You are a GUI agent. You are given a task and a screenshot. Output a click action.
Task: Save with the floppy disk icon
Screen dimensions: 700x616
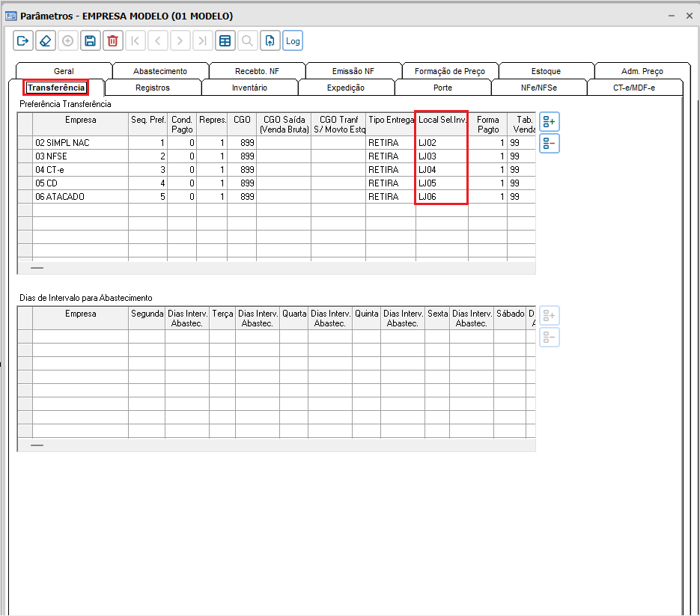(90, 41)
